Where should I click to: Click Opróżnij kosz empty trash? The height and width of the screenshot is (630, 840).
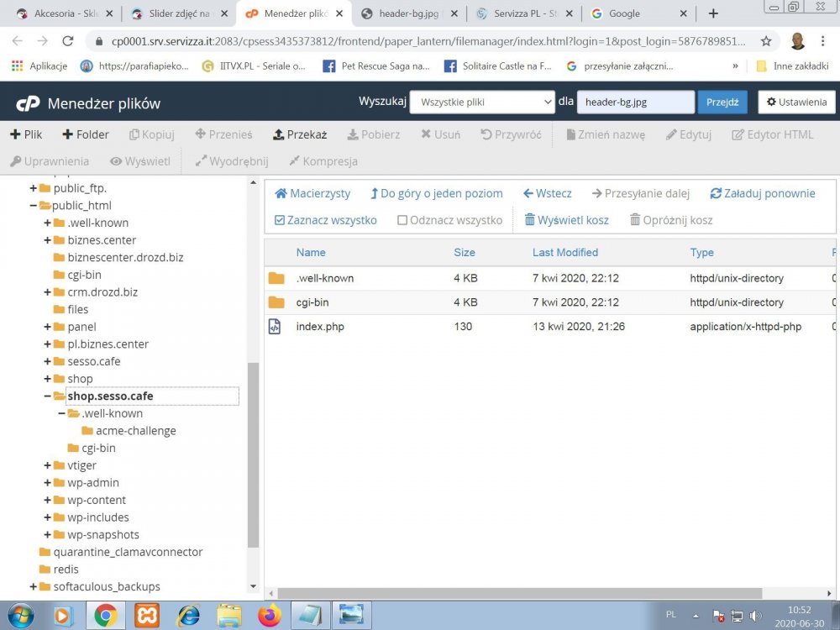click(671, 220)
